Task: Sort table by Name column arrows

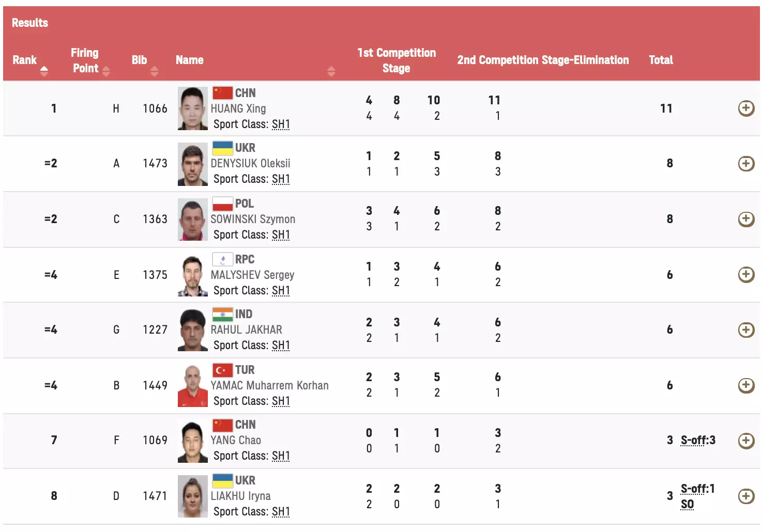Action: [331, 71]
